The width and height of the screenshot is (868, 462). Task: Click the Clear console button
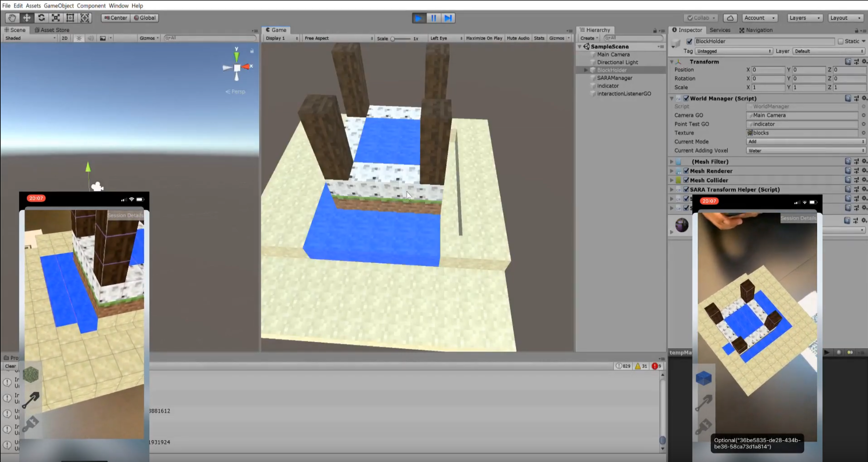pos(10,366)
